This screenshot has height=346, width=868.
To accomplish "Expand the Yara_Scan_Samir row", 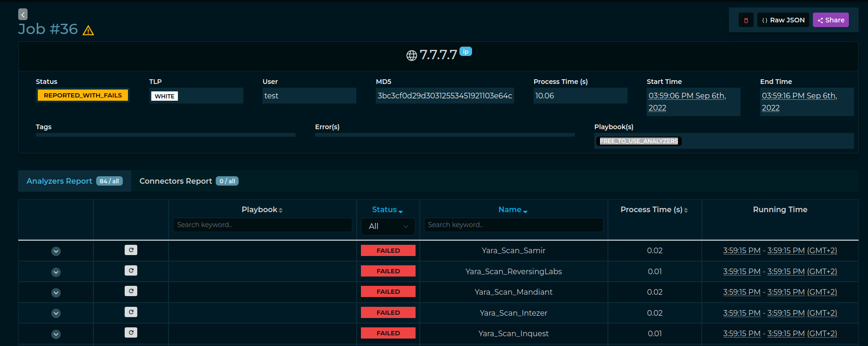I will [x=56, y=251].
